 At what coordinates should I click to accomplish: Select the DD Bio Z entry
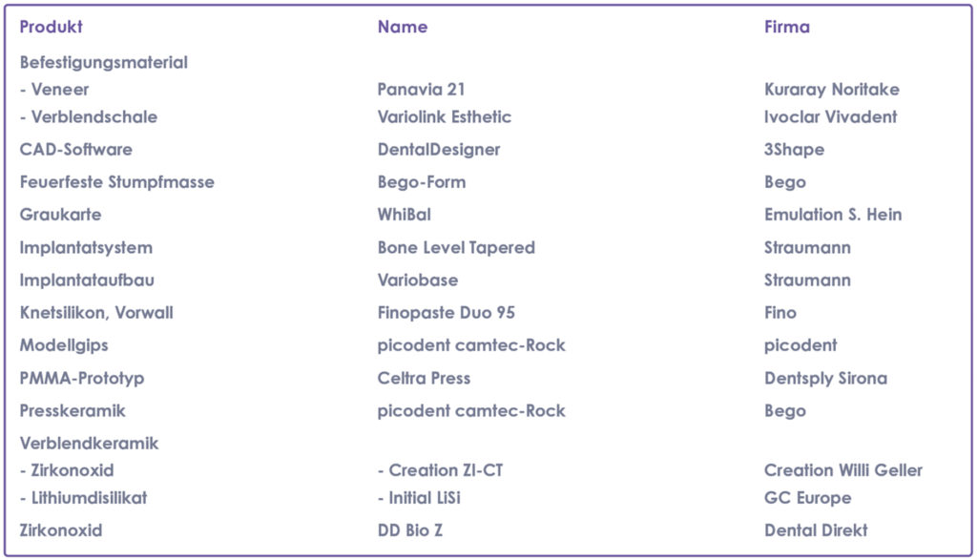point(410,530)
